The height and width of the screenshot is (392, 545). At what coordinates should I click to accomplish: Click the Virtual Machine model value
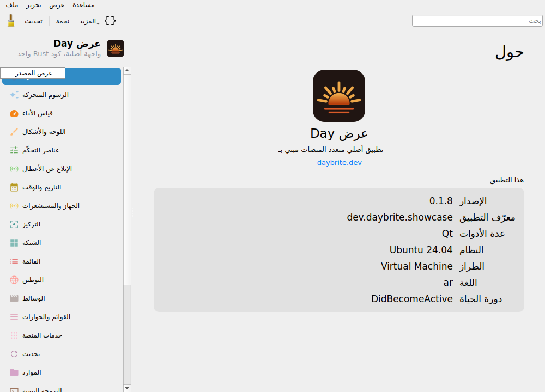pos(417,266)
